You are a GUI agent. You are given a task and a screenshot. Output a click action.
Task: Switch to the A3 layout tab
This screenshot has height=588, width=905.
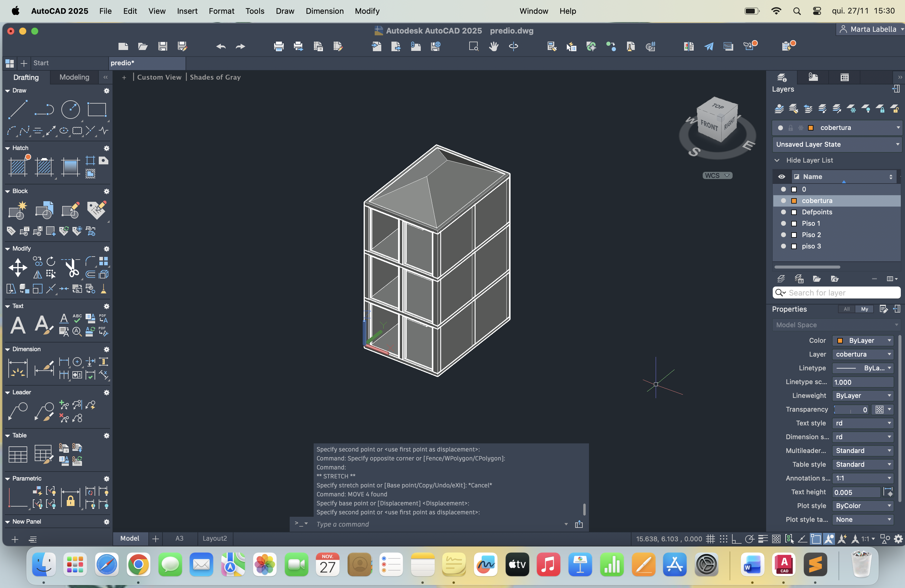pyautogui.click(x=179, y=538)
